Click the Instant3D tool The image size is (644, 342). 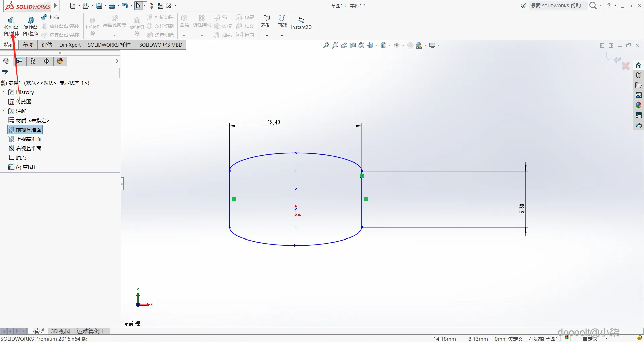tap(301, 23)
